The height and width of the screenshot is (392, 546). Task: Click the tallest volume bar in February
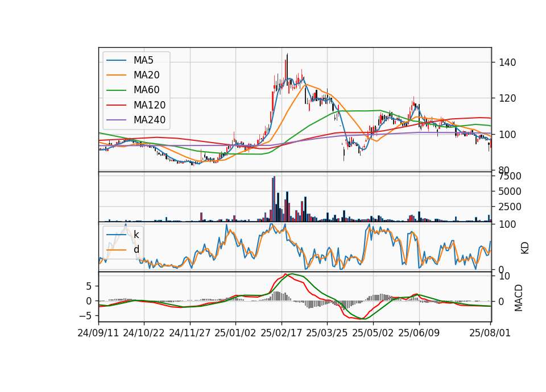[x=274, y=199]
